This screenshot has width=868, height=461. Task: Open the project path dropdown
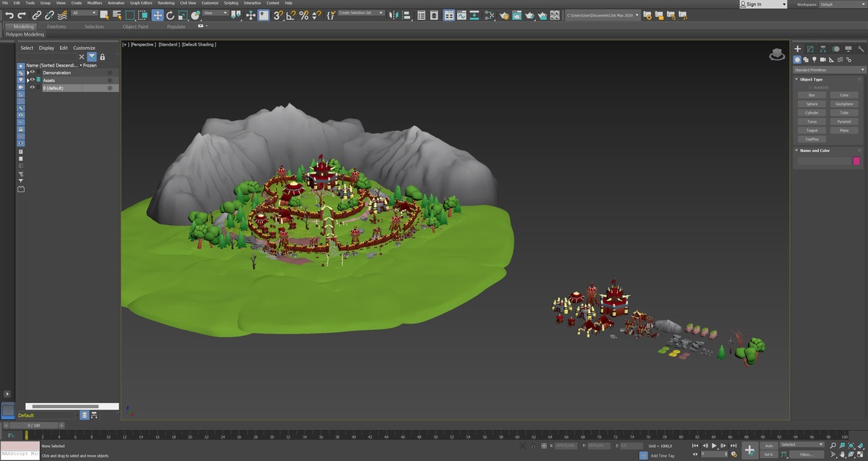pyautogui.click(x=603, y=14)
